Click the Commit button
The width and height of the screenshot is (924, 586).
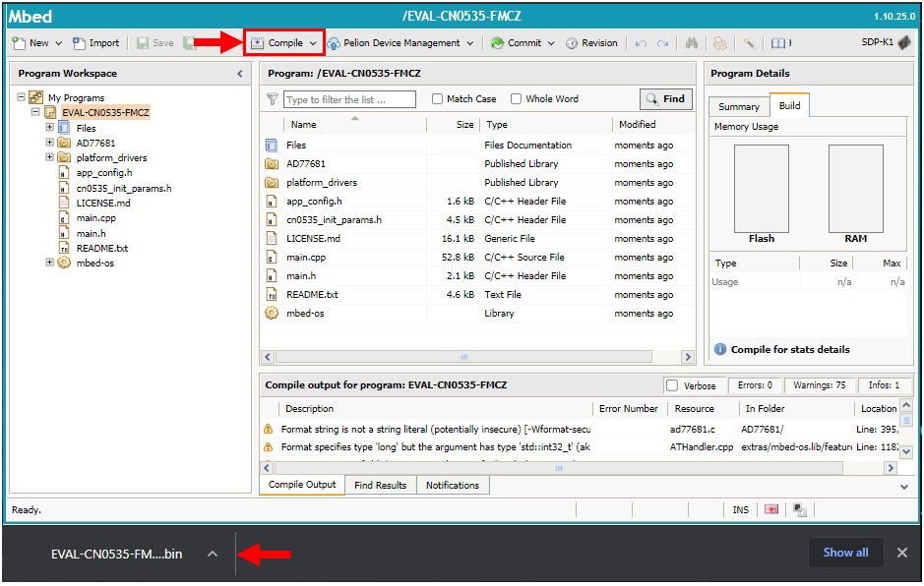tap(517, 43)
